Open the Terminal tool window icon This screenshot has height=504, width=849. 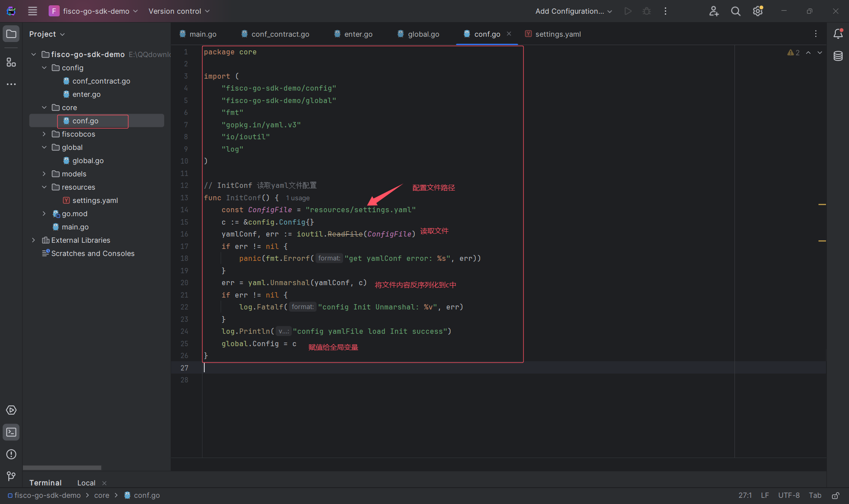[11, 432]
